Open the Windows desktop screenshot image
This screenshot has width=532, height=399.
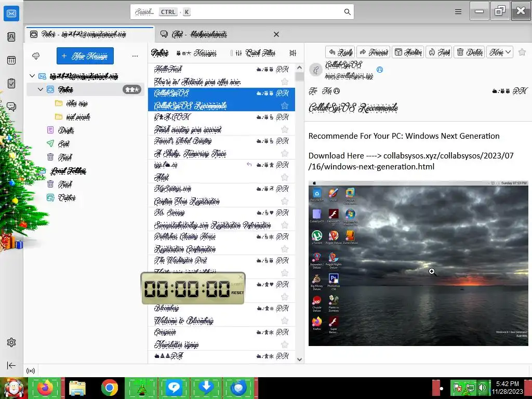pos(418,263)
